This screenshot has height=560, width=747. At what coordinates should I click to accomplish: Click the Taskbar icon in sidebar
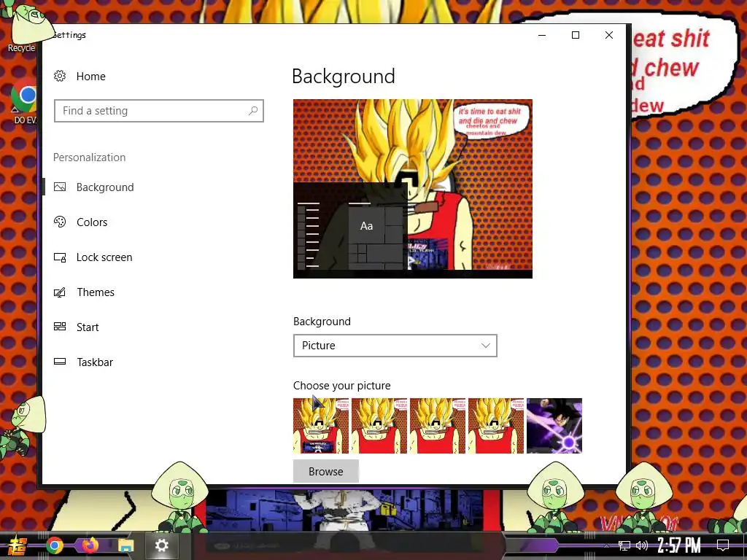coord(60,362)
